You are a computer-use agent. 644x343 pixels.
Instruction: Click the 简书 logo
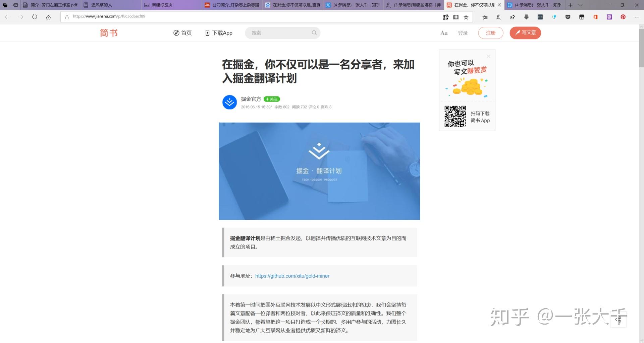coord(109,33)
